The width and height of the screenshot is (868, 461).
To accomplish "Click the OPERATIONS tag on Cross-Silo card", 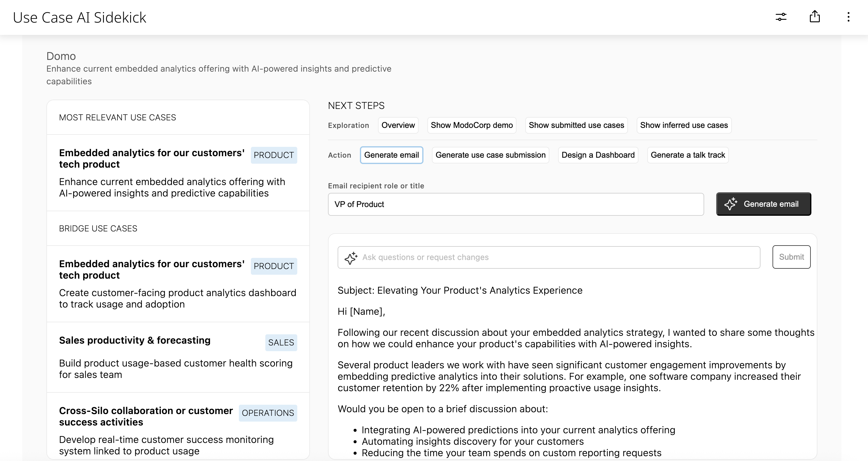I will click(268, 413).
